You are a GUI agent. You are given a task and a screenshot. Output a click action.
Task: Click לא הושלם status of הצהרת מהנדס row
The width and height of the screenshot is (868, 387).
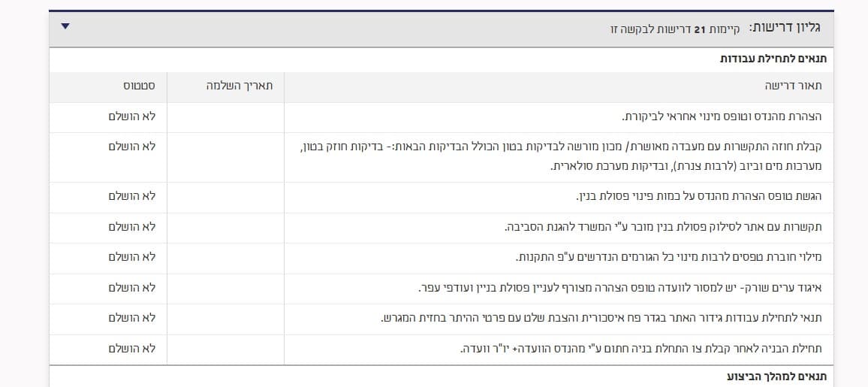click(x=132, y=116)
